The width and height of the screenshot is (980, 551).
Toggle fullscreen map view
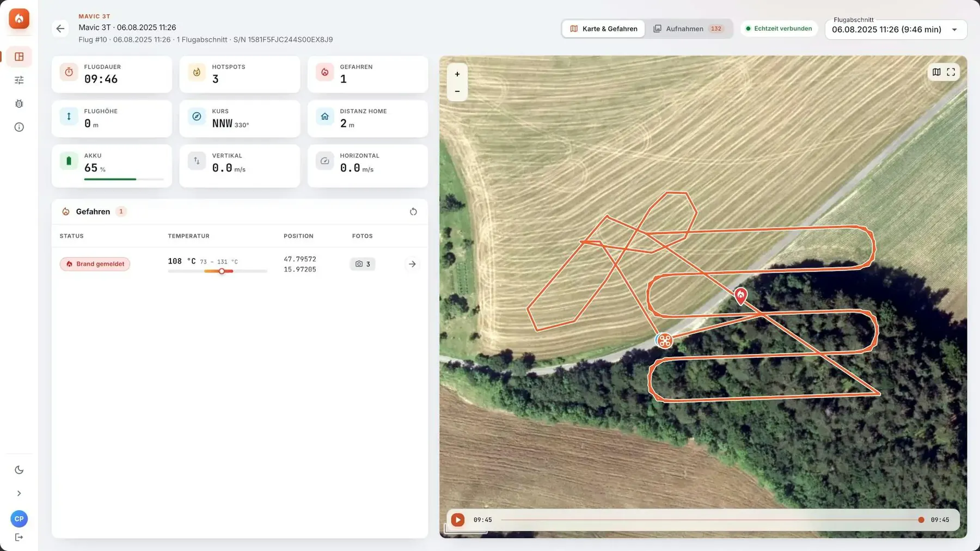(951, 72)
